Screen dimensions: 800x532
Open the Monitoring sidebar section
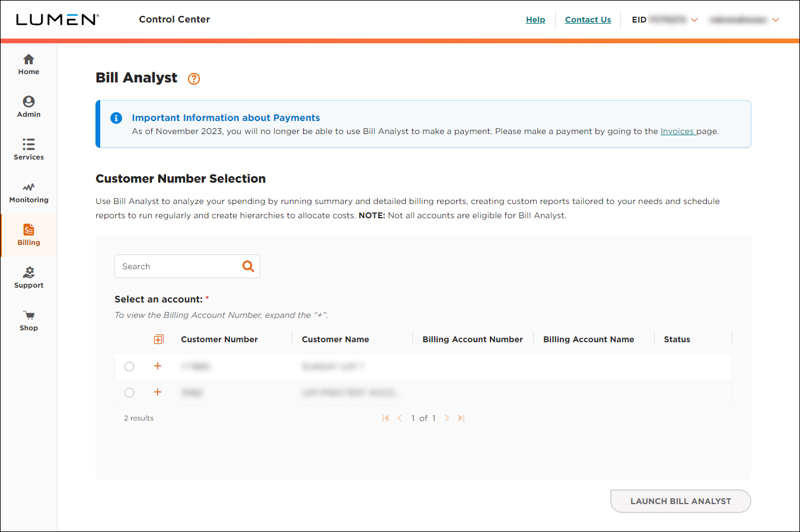28,193
